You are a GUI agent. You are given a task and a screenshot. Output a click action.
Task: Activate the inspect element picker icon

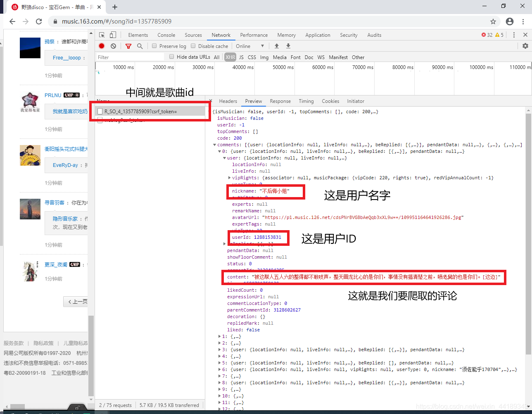102,35
